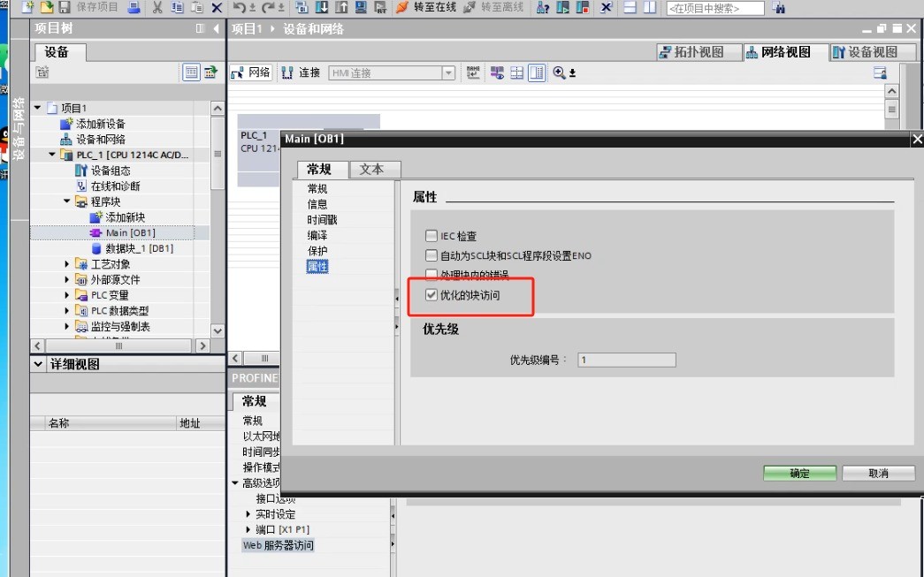Click the Network (网络) mode button

coord(250,73)
